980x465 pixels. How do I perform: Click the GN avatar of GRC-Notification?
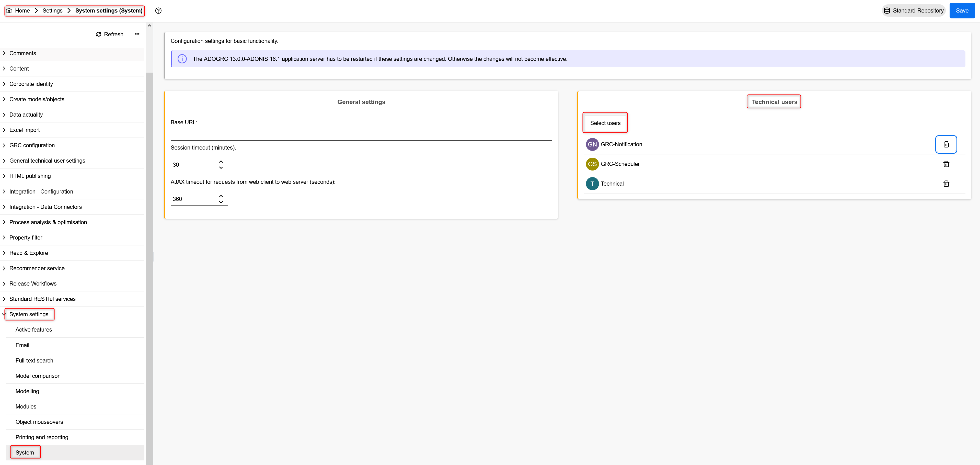592,144
